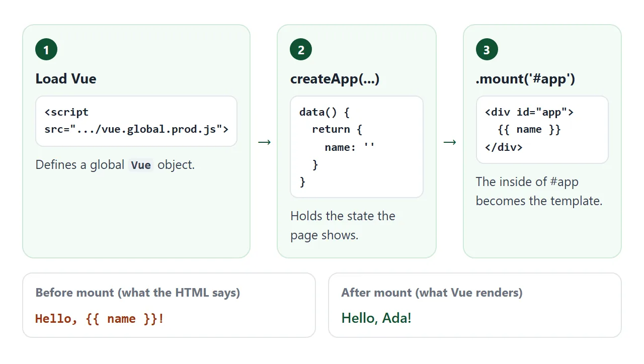Select the "Hello, {{ name }}!" raw template text
The height and width of the screenshot is (364, 644).
(100, 319)
